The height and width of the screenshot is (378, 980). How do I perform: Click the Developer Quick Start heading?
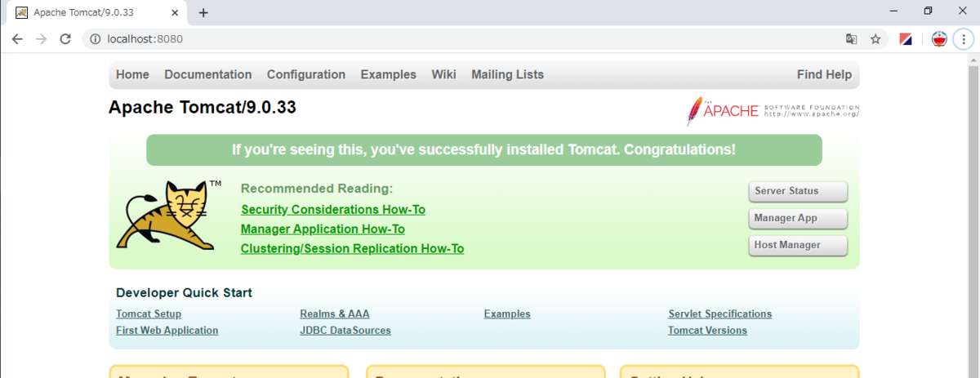(x=184, y=293)
